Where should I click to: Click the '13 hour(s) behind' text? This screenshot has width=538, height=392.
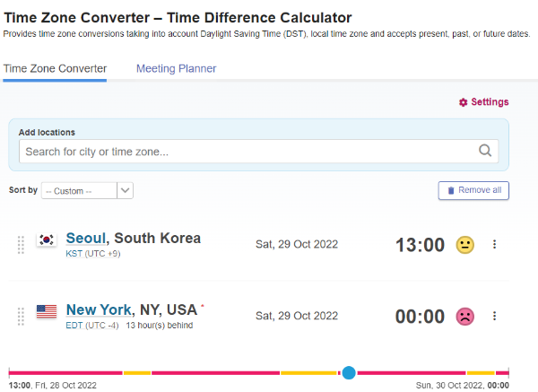160,326
